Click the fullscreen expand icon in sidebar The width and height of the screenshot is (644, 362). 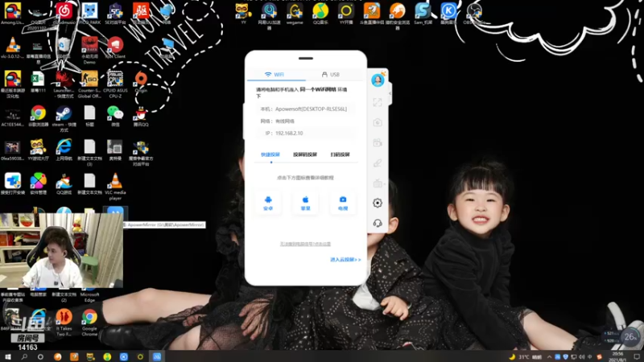tap(377, 102)
